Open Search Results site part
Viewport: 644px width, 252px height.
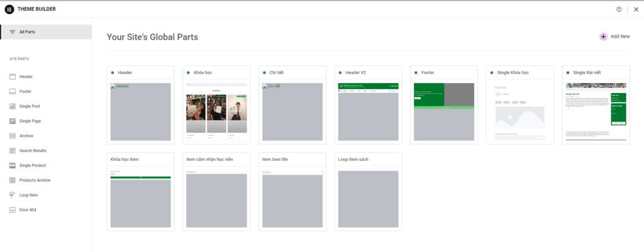pyautogui.click(x=33, y=151)
